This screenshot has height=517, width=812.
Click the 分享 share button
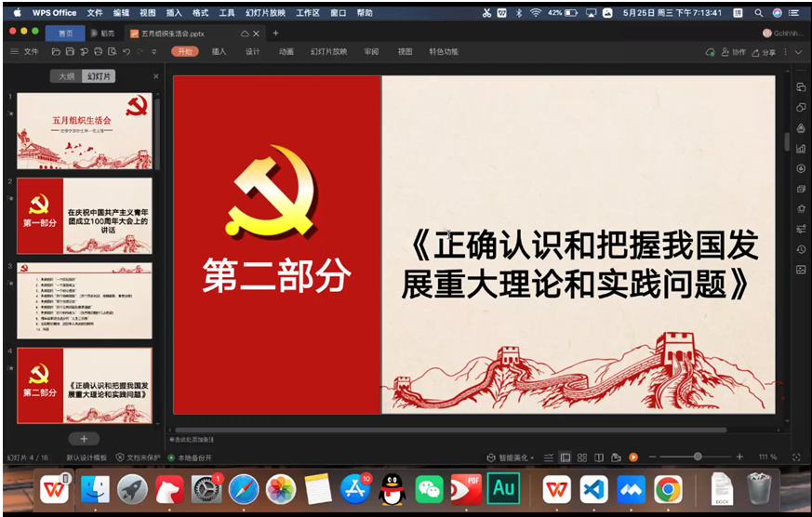point(764,52)
